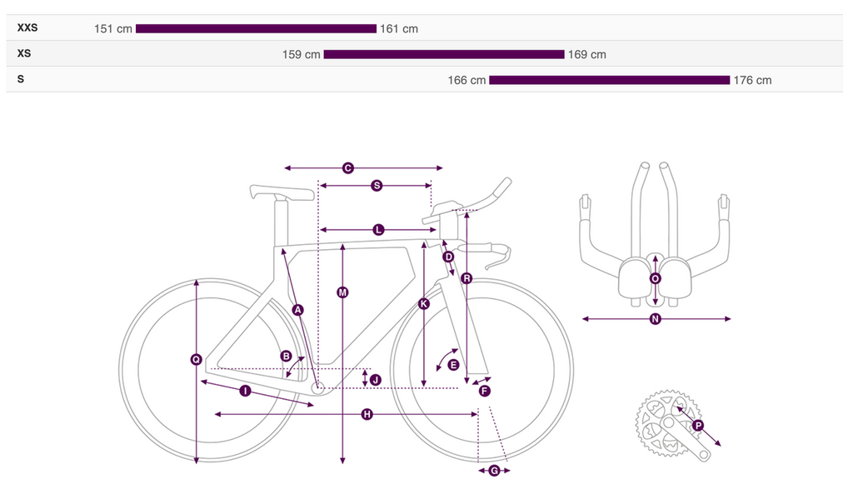This screenshot has height=504, width=853.
Task: Select the C top tube marker
Action: [347, 168]
